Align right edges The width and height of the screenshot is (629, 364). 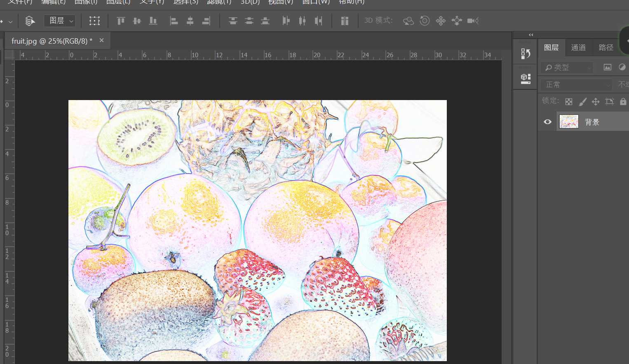(x=206, y=21)
